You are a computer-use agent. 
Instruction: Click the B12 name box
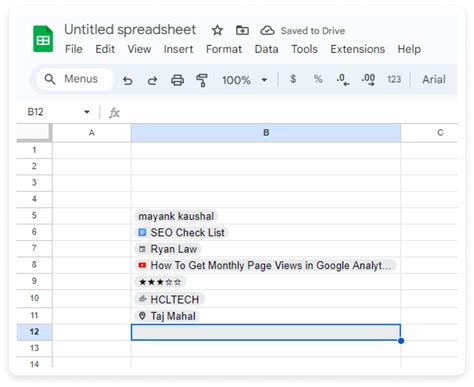point(35,112)
